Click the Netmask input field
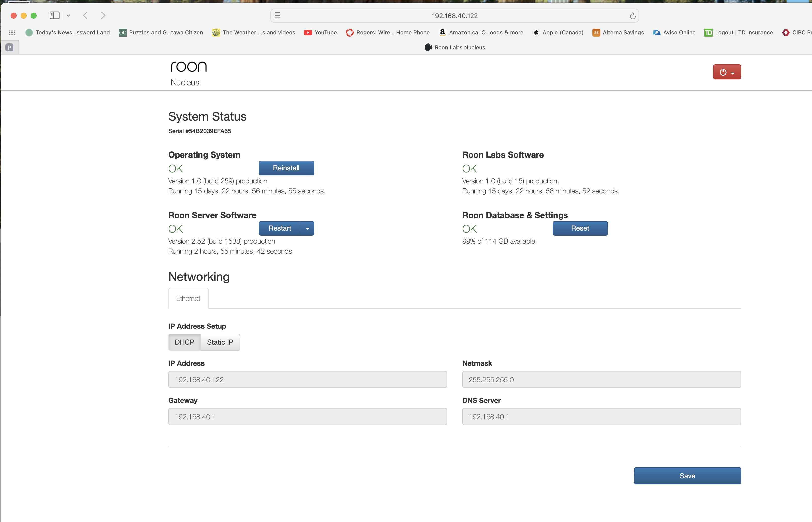Screen dimensions: 812x522 coord(601,379)
